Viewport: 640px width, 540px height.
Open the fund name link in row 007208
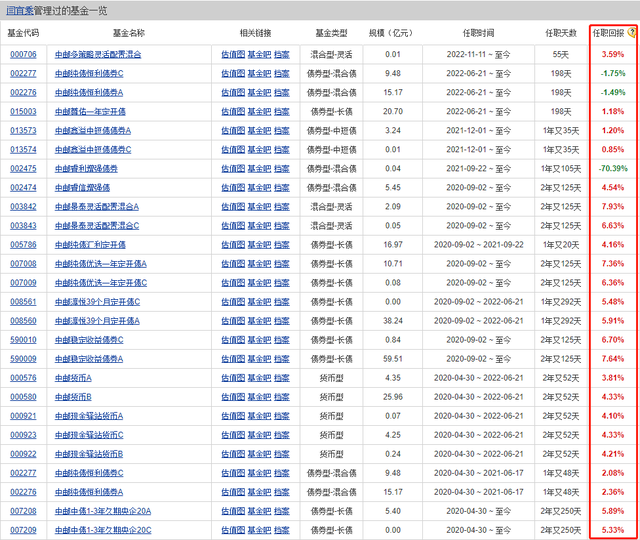tap(103, 511)
